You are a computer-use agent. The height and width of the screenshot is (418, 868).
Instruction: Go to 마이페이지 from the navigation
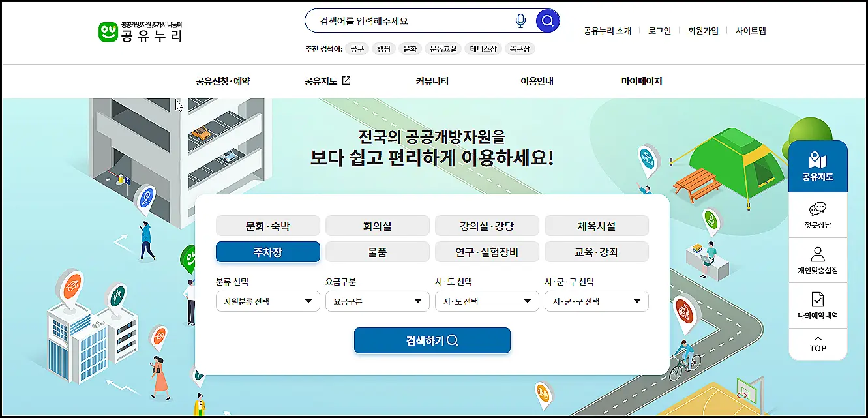click(642, 80)
